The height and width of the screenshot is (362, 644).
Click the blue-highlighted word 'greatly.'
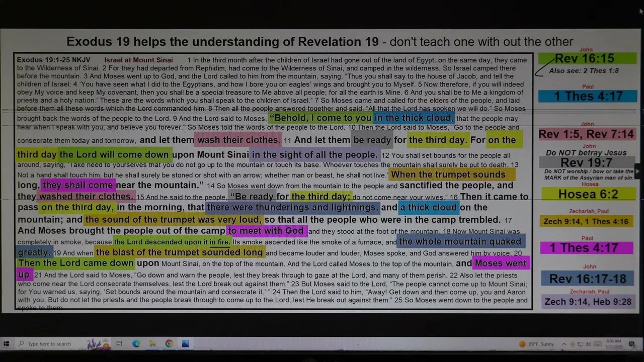[x=34, y=252]
